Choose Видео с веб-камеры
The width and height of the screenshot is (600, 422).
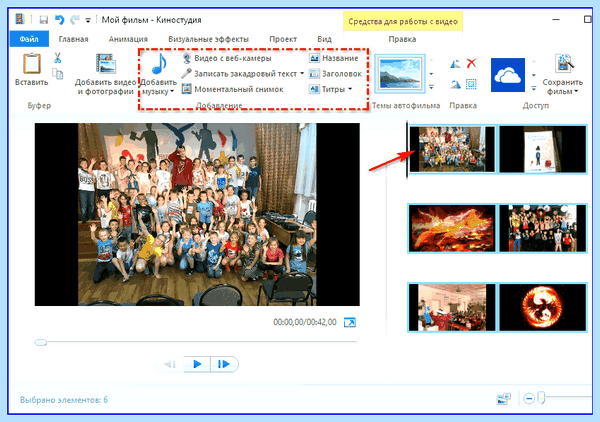(x=227, y=58)
